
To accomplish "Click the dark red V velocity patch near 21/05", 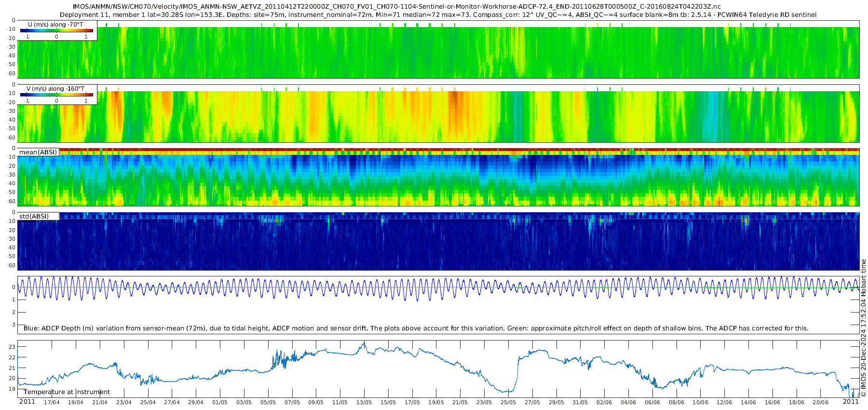I will coord(454,101).
